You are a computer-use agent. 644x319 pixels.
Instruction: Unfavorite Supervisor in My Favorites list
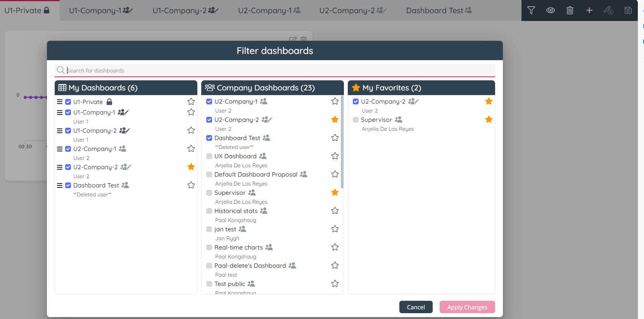tap(489, 120)
